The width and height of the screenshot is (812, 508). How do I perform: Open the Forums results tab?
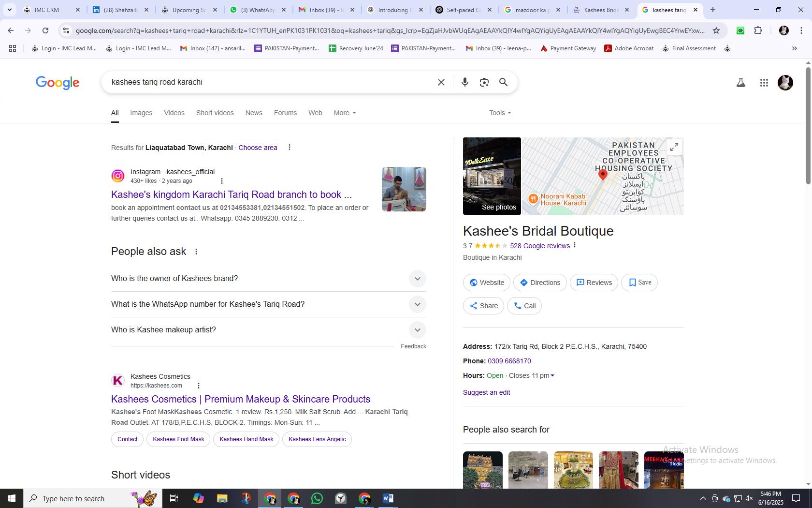pyautogui.click(x=285, y=113)
